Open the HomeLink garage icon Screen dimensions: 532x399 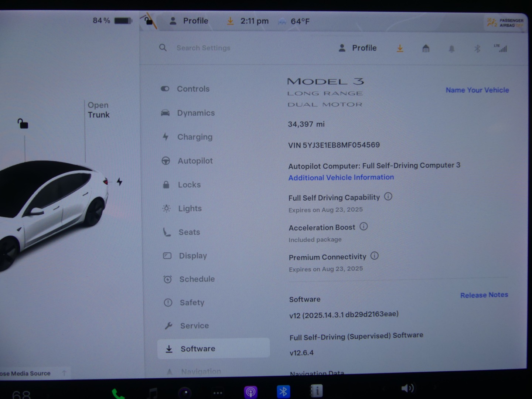coord(426,48)
